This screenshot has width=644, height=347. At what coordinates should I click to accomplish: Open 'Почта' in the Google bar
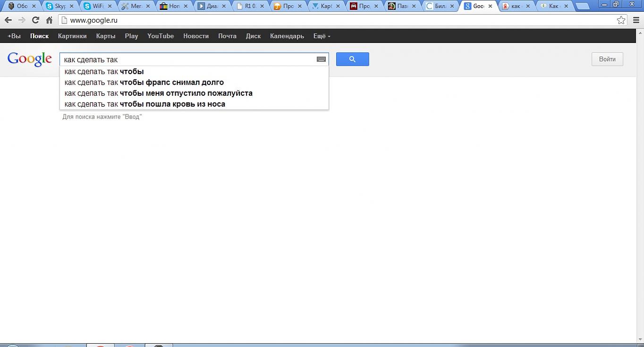(227, 36)
